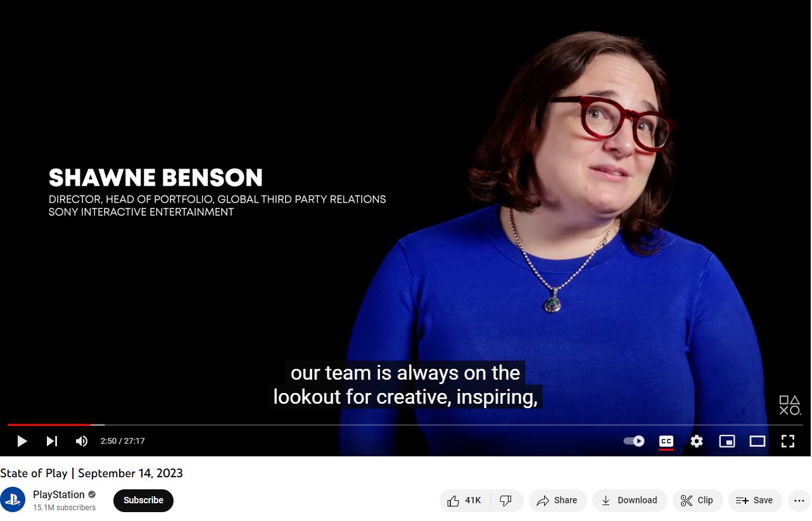Screen dimensions: 812x521
Task: Create a clip with Clip button
Action: click(x=697, y=501)
